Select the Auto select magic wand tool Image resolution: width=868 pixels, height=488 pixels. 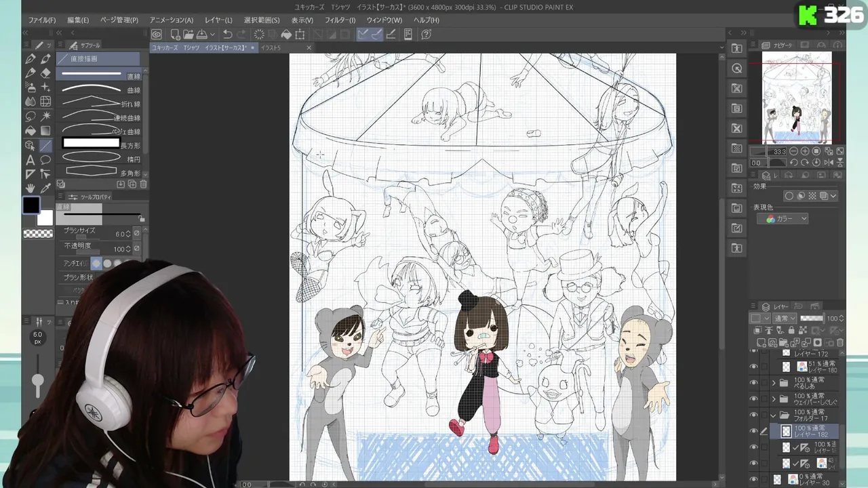point(45,116)
